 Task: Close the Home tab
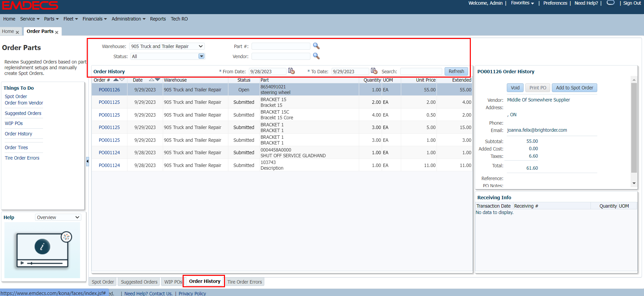tap(17, 32)
